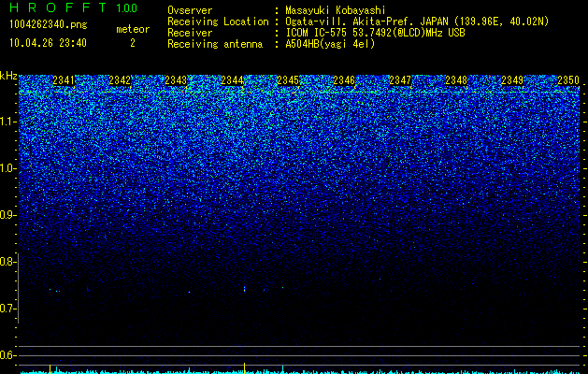588x374 pixels.
Task: Click the kHz axis unit label
Action: pos(8,76)
